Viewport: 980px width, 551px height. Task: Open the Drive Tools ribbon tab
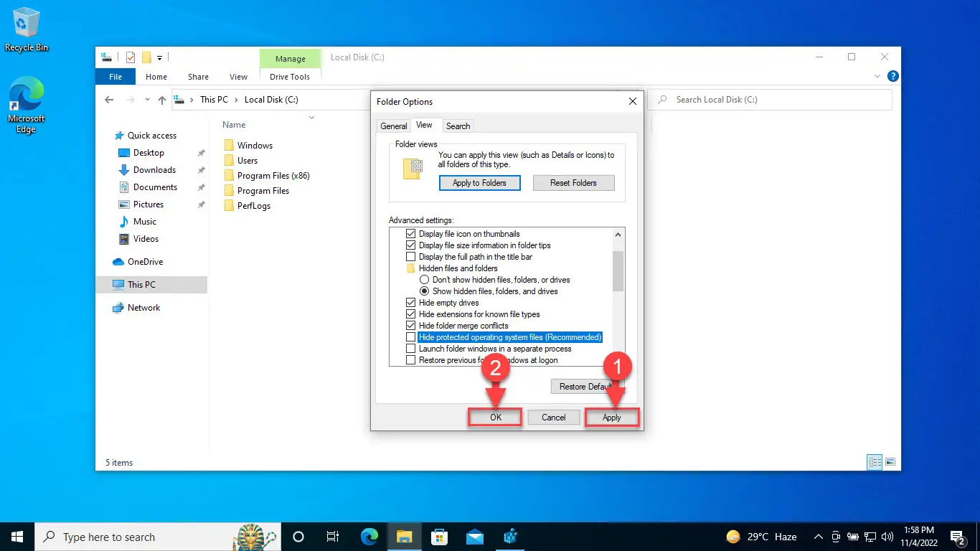click(x=290, y=77)
